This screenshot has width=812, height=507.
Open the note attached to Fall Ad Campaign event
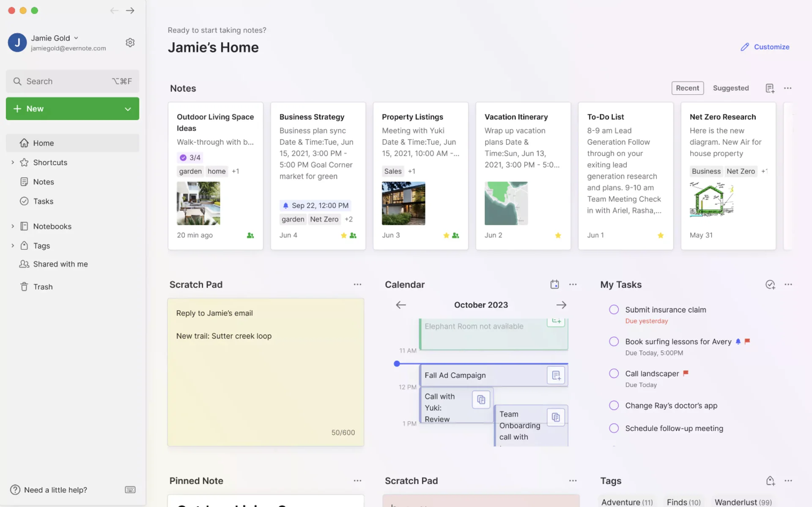coord(556,375)
